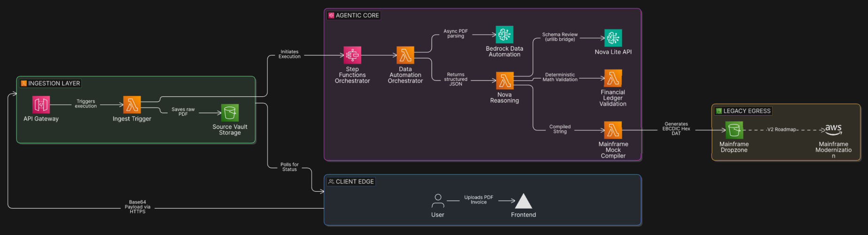Click the API Gateway icon
Screen dimensions: 868x235
pyautogui.click(x=41, y=105)
